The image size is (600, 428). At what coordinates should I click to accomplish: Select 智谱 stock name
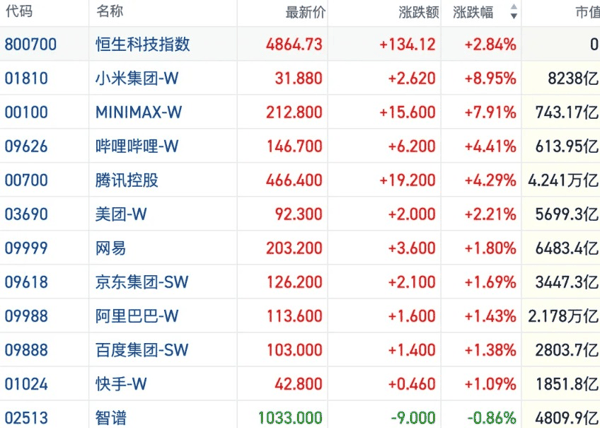pos(111,418)
